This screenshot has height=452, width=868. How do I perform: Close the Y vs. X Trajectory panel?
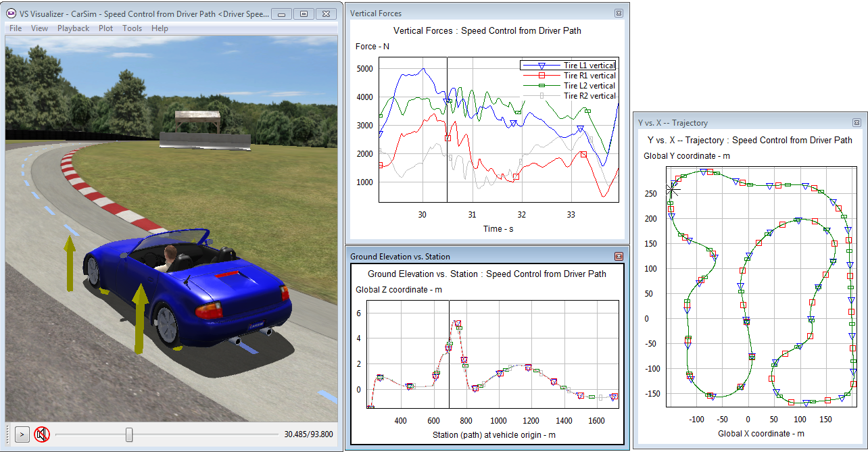[857, 123]
